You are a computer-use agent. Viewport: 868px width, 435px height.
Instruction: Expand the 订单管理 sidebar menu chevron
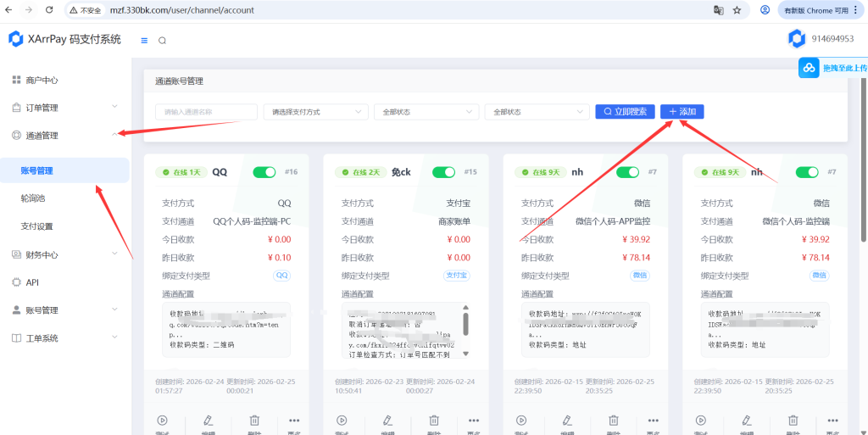point(114,106)
